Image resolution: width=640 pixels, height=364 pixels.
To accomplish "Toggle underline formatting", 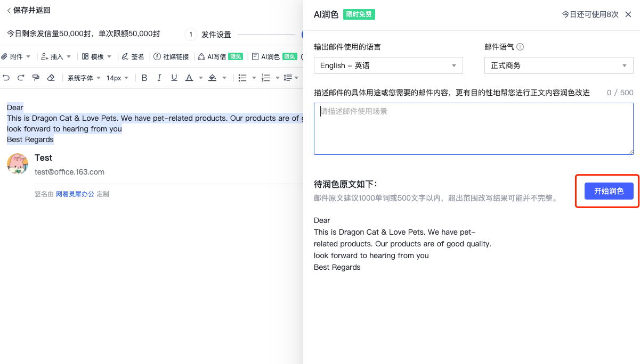I will pos(174,78).
